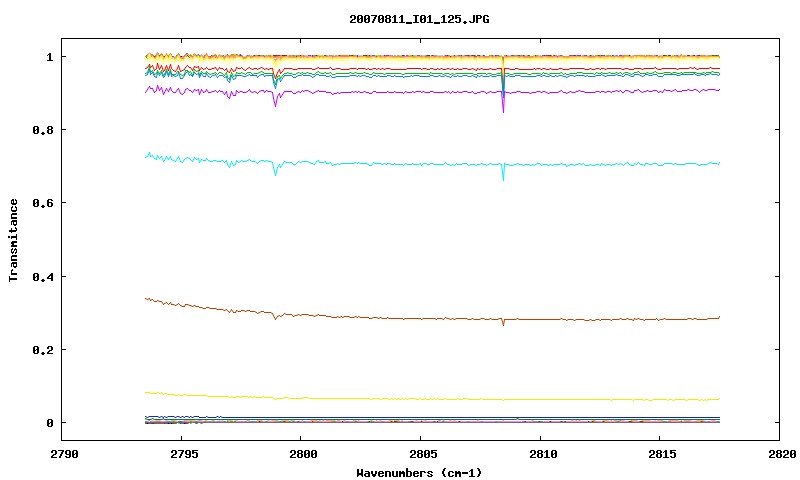Click x-axis tick label 2795

[182, 454]
